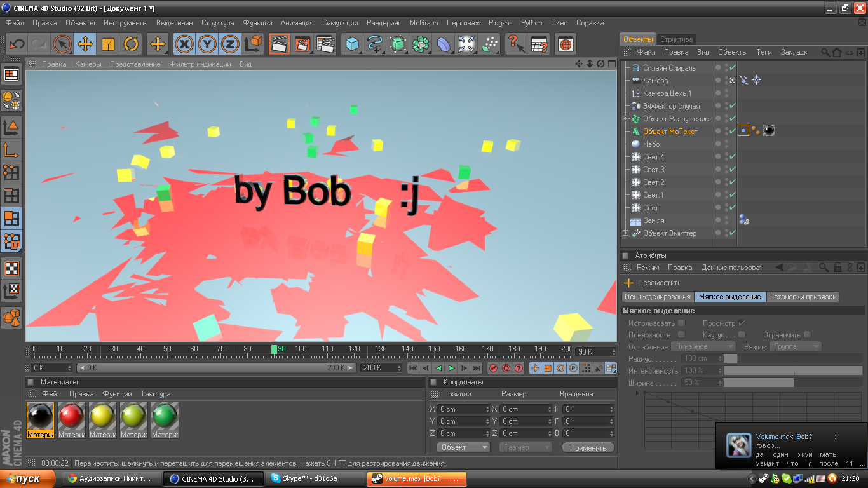Toggle the Z axis lock
The height and width of the screenshot is (488, 868).
pyautogui.click(x=230, y=44)
